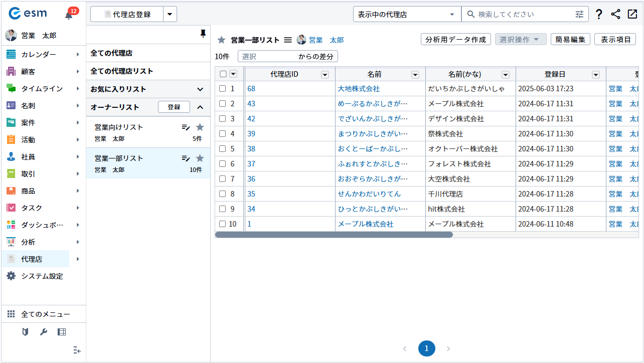
Task: Click the 分析用データ作成 button
Action: (456, 40)
